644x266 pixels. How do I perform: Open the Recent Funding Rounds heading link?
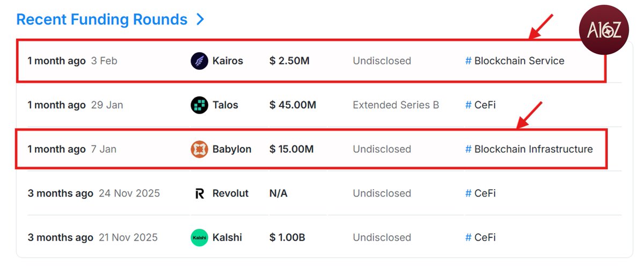(x=102, y=20)
